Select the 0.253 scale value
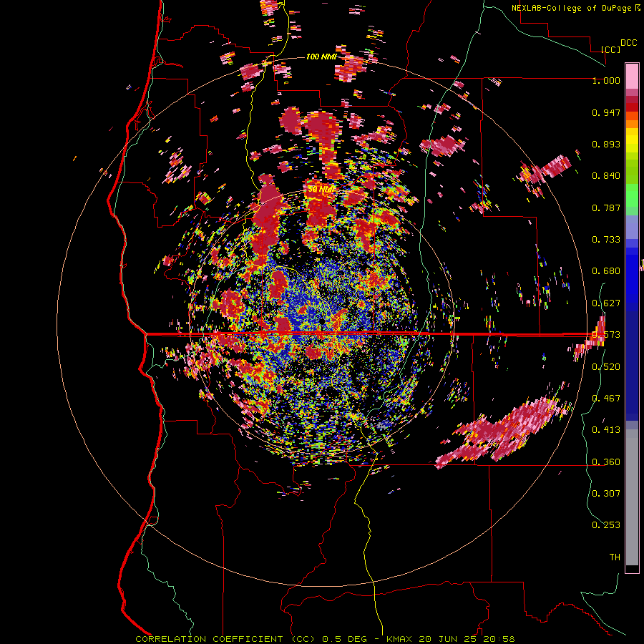This screenshot has height=644, width=644. tap(606, 525)
